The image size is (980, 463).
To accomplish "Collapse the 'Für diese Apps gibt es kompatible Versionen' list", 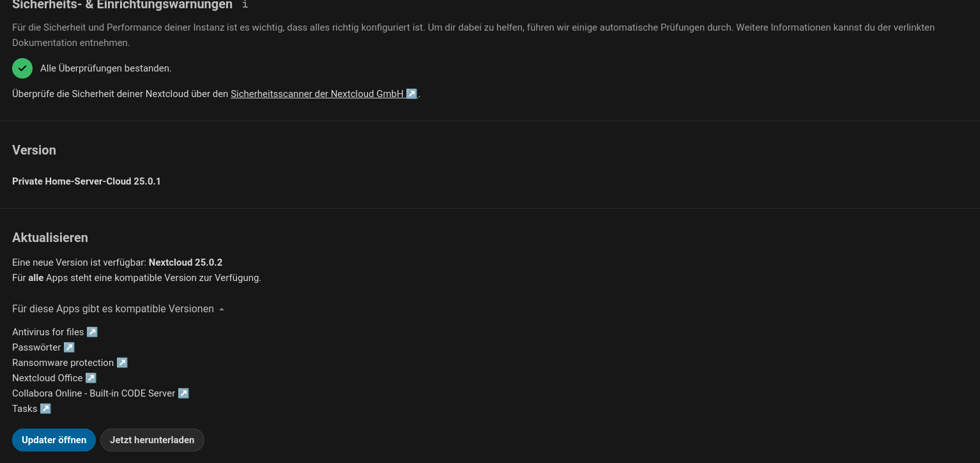I will click(x=118, y=309).
